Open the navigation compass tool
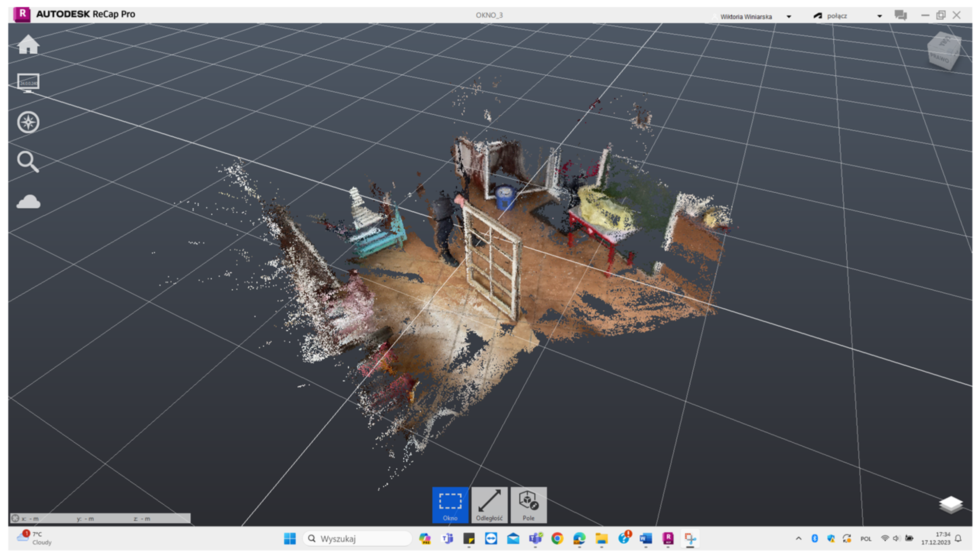The width and height of the screenshot is (980, 560). 28,122
